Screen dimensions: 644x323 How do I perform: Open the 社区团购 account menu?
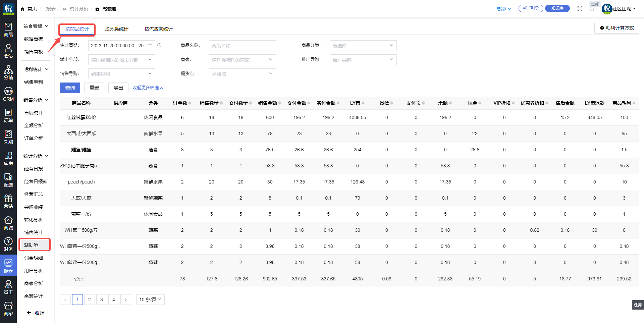(619, 9)
